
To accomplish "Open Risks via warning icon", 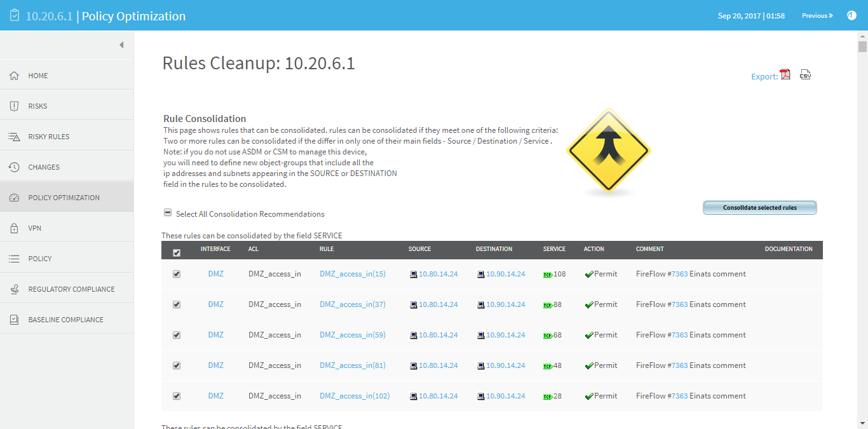I will (14, 106).
